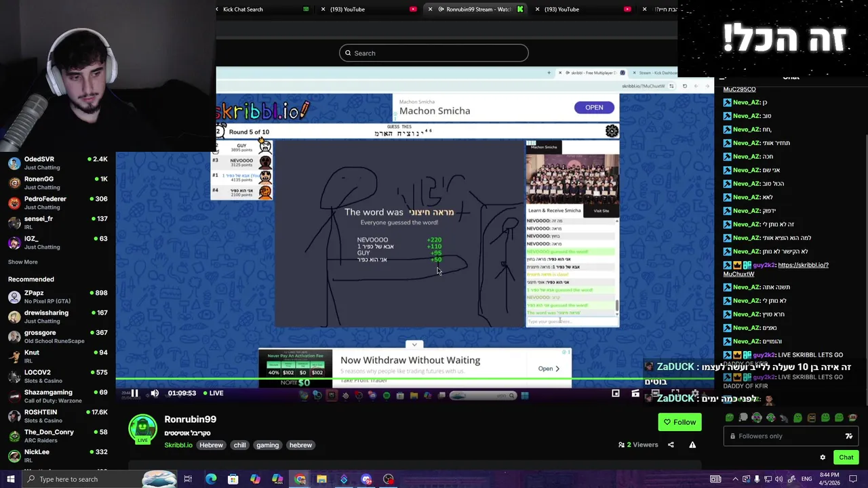Open grossgore recommended channel

pos(58,336)
